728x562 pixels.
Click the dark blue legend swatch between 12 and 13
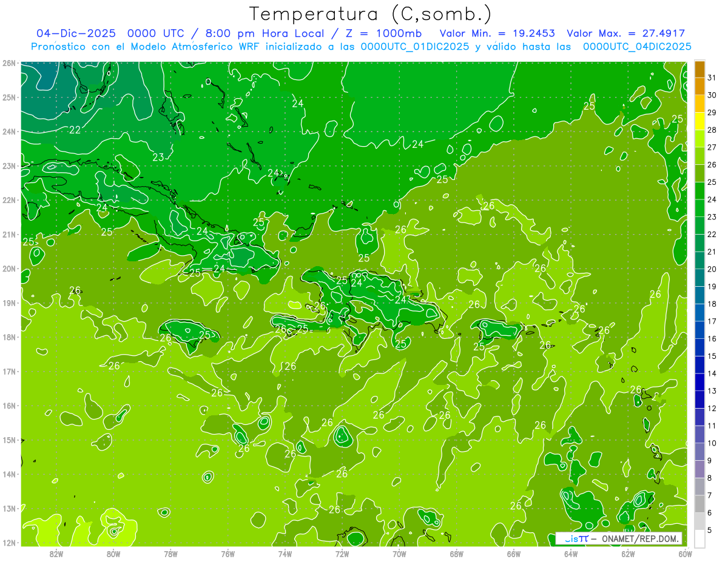coord(699,400)
